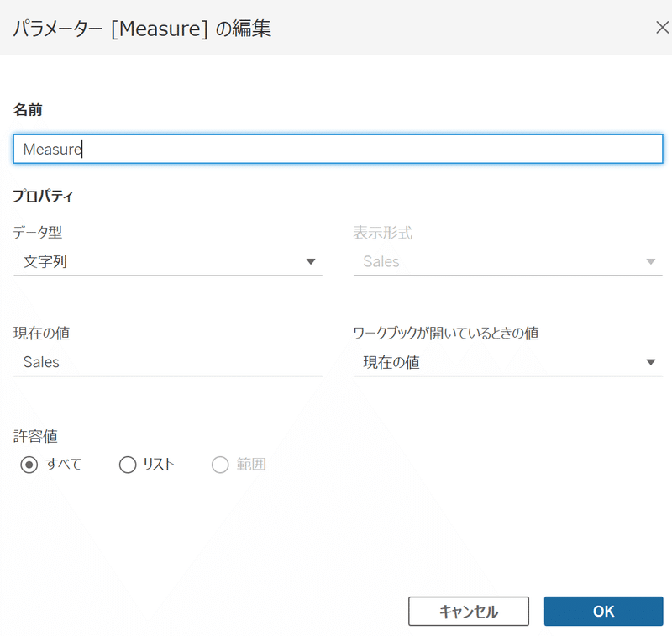
Task: Click the 許容値 label text
Action: [x=35, y=436]
